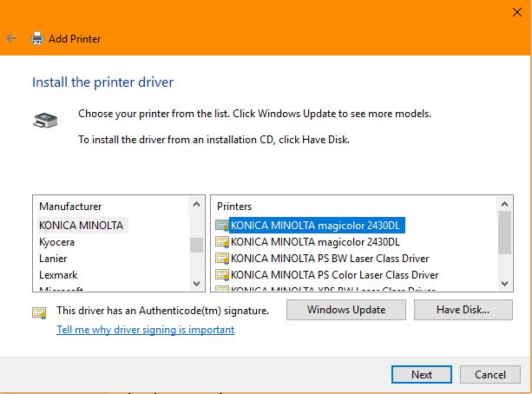Proceed by clicking Next
Screen dimensions: 532x394
pyautogui.click(x=422, y=375)
